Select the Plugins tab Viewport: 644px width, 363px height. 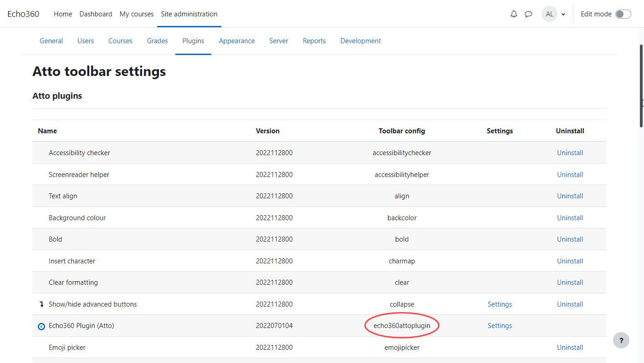[194, 41]
